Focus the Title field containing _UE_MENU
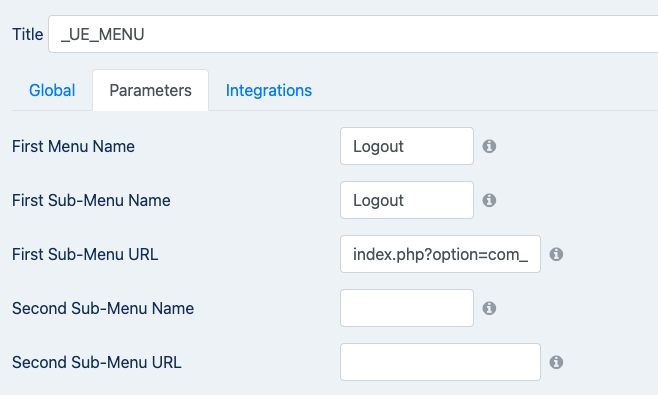The image size is (658, 395). coord(353,34)
